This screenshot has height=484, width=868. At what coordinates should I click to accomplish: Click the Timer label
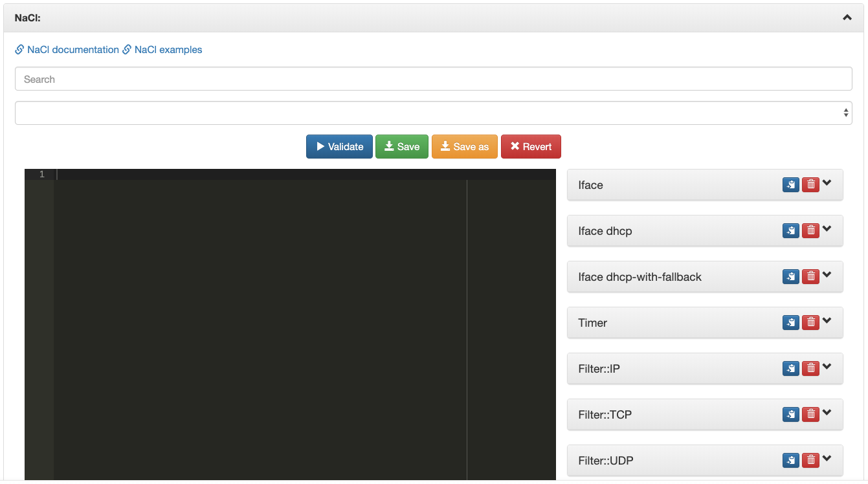pos(592,322)
